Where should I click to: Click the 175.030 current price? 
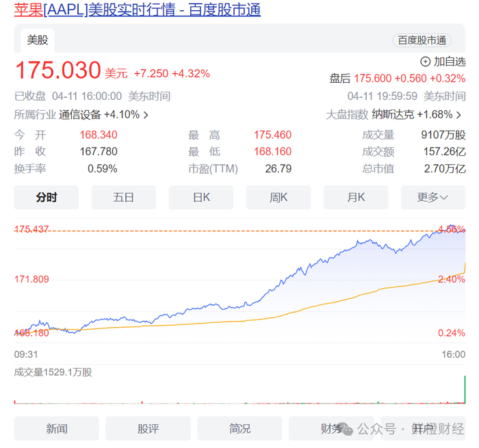point(58,70)
